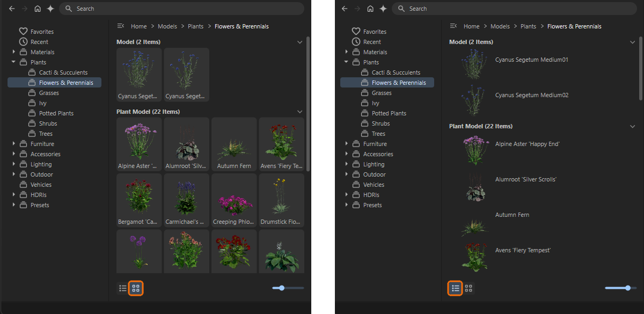The image size is (644, 314).
Task: Expand the Furniture category
Action: click(13, 143)
